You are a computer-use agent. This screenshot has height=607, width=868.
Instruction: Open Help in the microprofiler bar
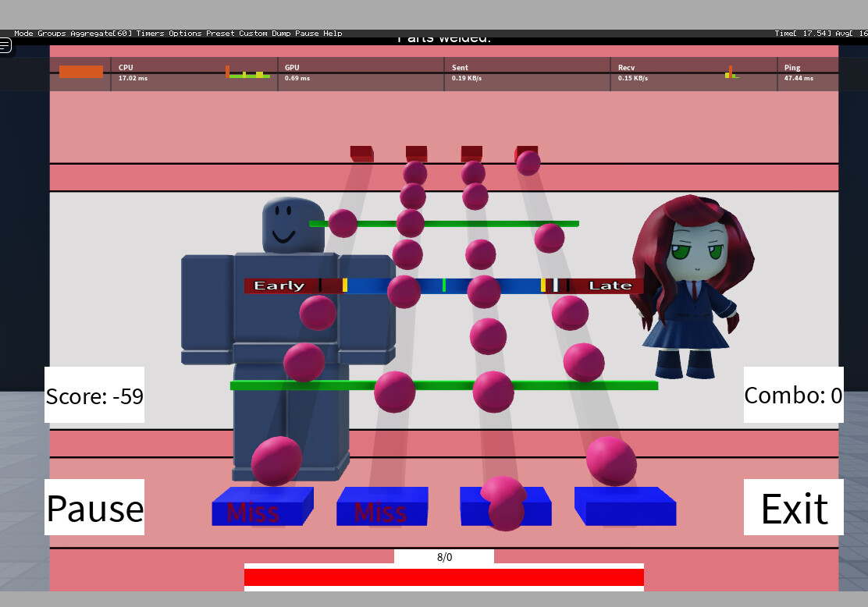333,34
